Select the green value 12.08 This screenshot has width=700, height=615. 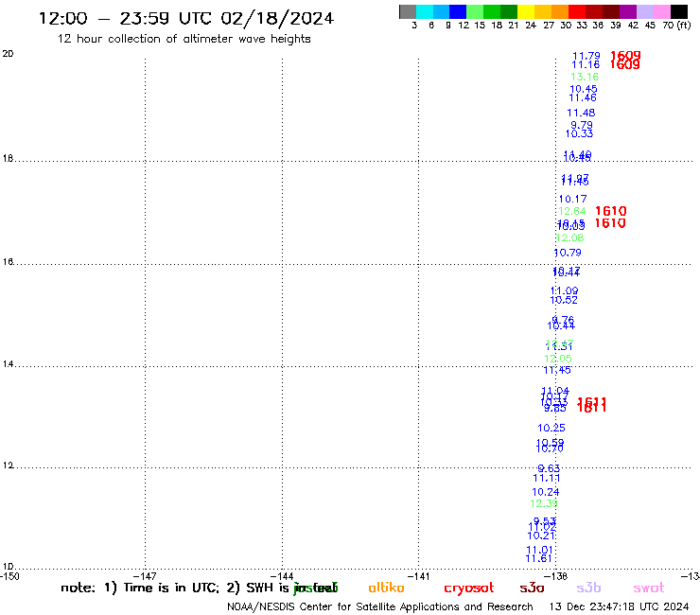click(570, 237)
